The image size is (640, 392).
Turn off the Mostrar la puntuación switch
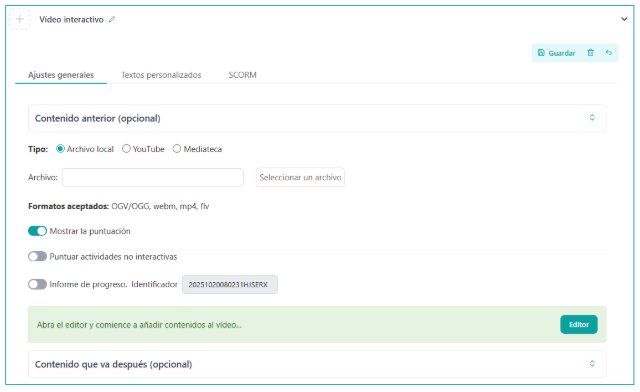(x=37, y=231)
